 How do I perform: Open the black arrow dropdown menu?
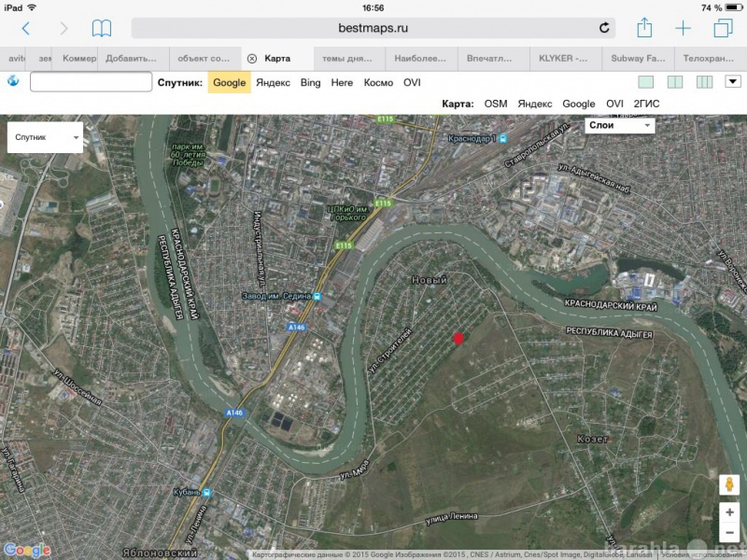[x=733, y=81]
